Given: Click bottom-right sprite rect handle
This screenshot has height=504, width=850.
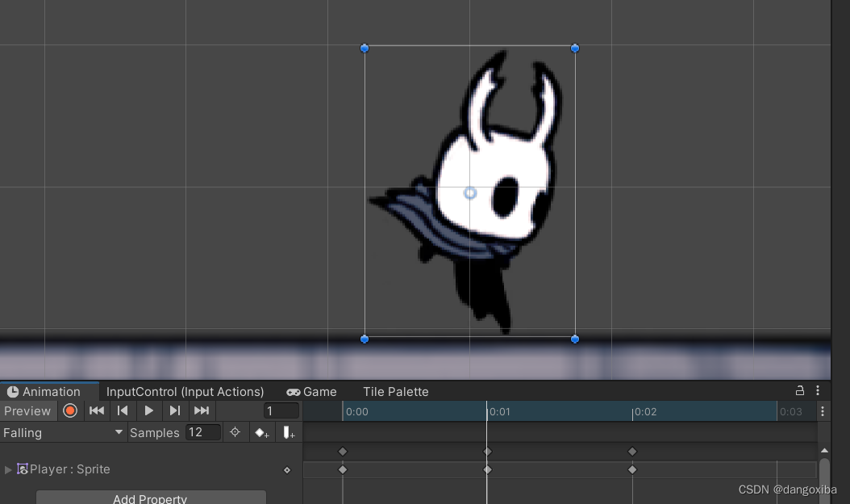Looking at the screenshot, I should 575,339.
